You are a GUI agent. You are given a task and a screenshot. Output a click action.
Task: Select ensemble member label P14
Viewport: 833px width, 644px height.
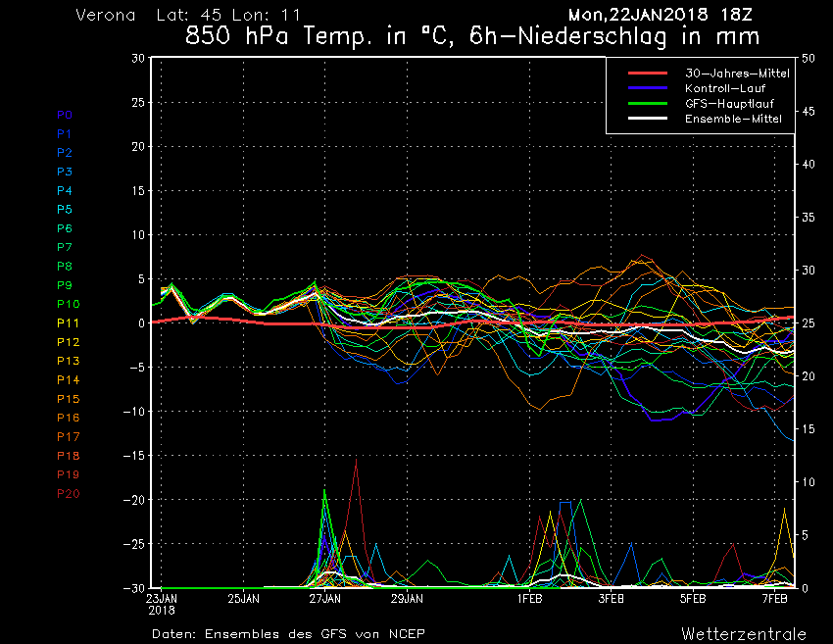point(69,380)
